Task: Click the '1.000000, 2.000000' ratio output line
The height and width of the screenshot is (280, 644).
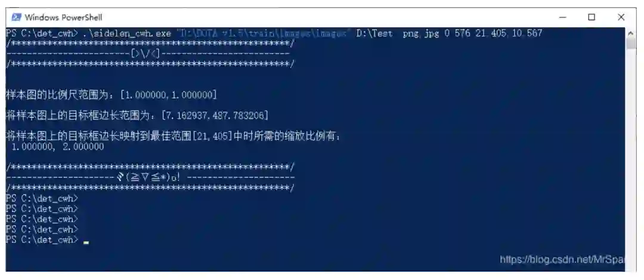Action: [x=58, y=147]
